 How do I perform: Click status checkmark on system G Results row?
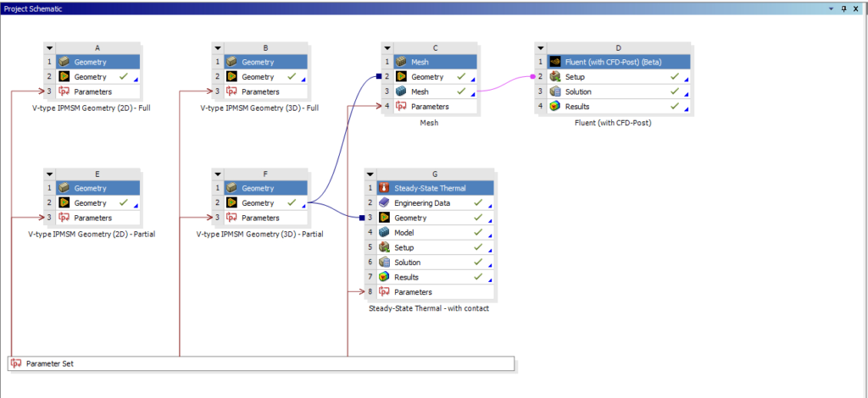pos(478,277)
